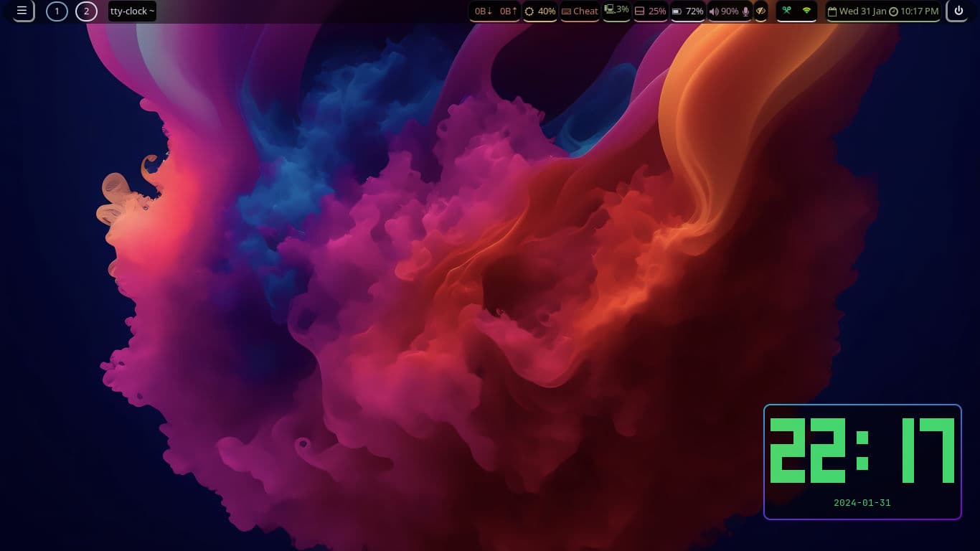Switch to workspace 1
This screenshot has width=980, height=551.
pyautogui.click(x=57, y=11)
